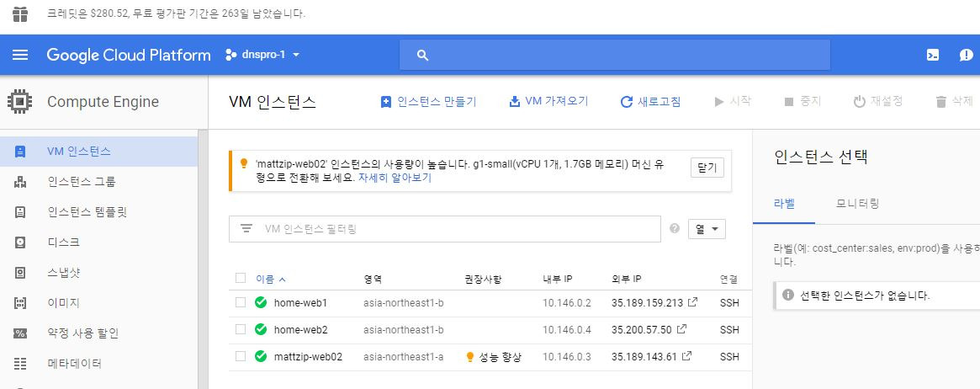
Task: Switch to the 모니터링 tab
Action: coord(857,203)
